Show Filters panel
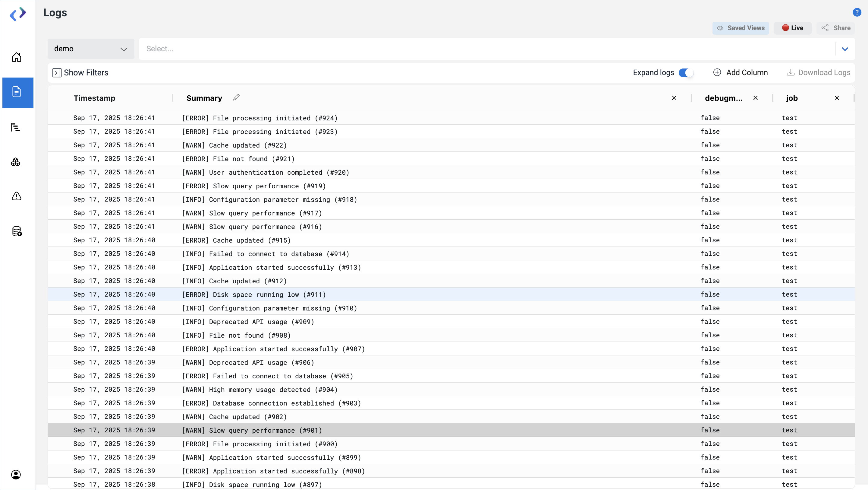The height and width of the screenshot is (490, 868). 80,72
